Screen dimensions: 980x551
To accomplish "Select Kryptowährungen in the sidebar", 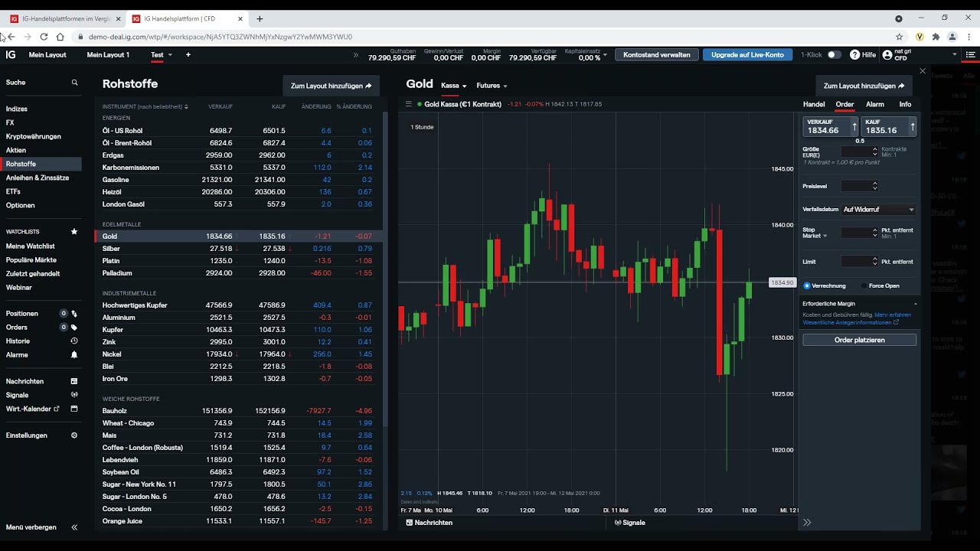I will (34, 137).
